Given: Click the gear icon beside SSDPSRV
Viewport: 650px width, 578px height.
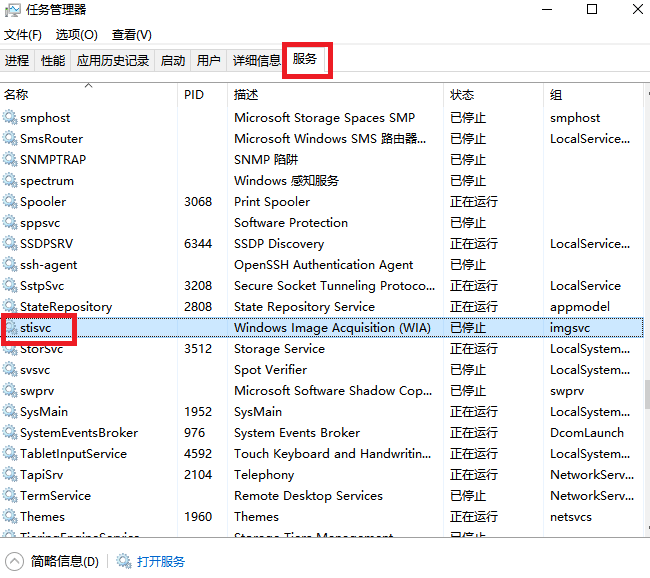Looking at the screenshot, I should coord(10,243).
